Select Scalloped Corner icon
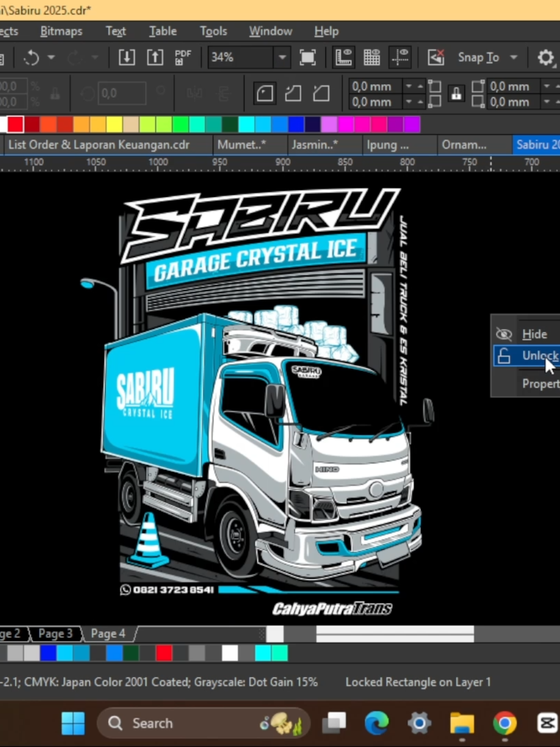The width and height of the screenshot is (560, 747). coord(293,93)
